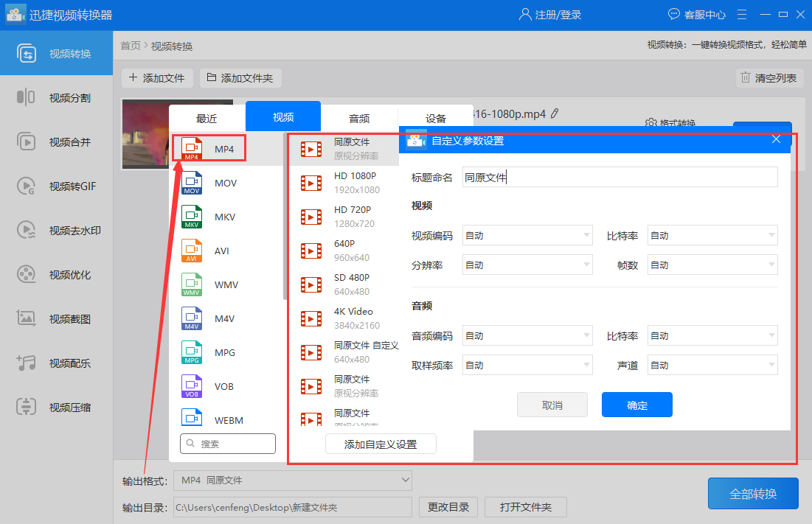This screenshot has width=812, height=524.
Task: Choose the HD 1080P 1920x1080 preset
Action: point(344,183)
